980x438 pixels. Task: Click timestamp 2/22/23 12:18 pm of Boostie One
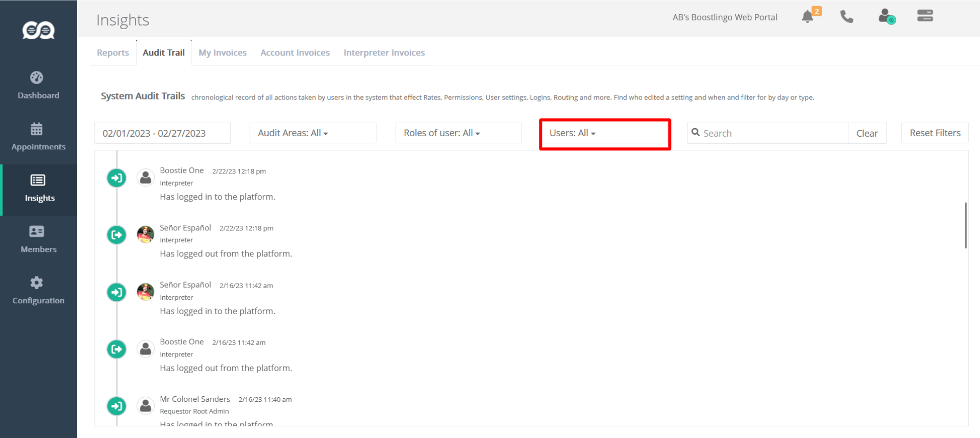[x=239, y=171]
